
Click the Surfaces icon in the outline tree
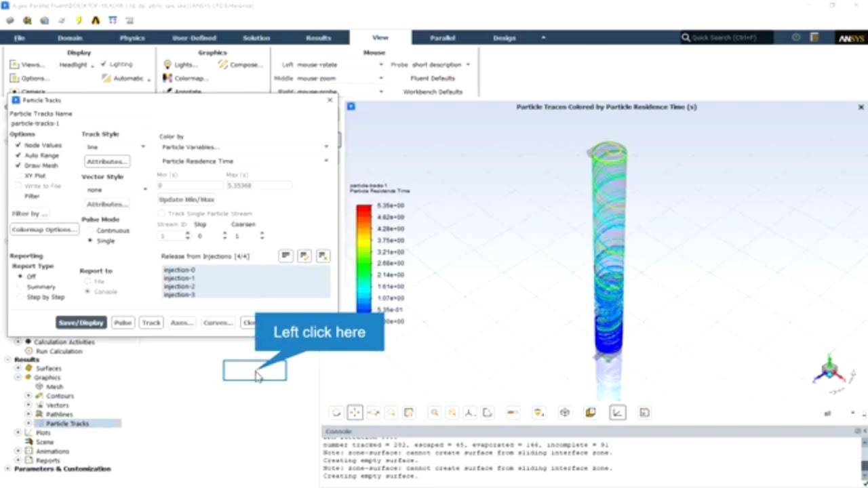[x=28, y=368]
